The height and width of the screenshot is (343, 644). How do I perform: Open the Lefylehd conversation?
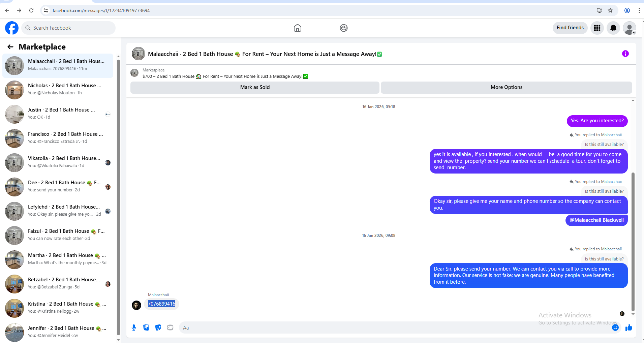coord(58,211)
